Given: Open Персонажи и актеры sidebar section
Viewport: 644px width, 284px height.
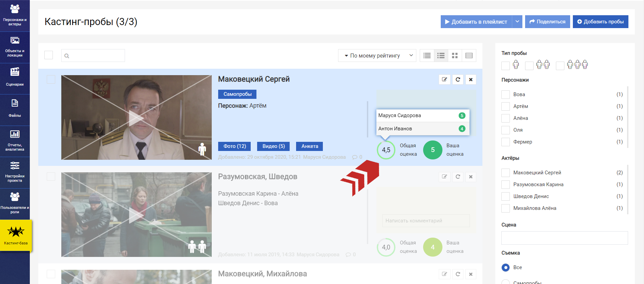Looking at the screenshot, I should pos(15,16).
